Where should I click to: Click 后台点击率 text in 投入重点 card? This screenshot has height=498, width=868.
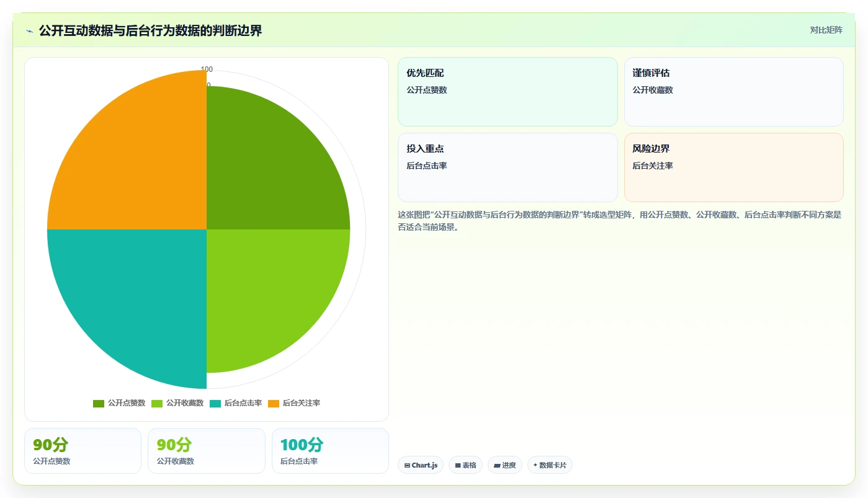coord(427,166)
